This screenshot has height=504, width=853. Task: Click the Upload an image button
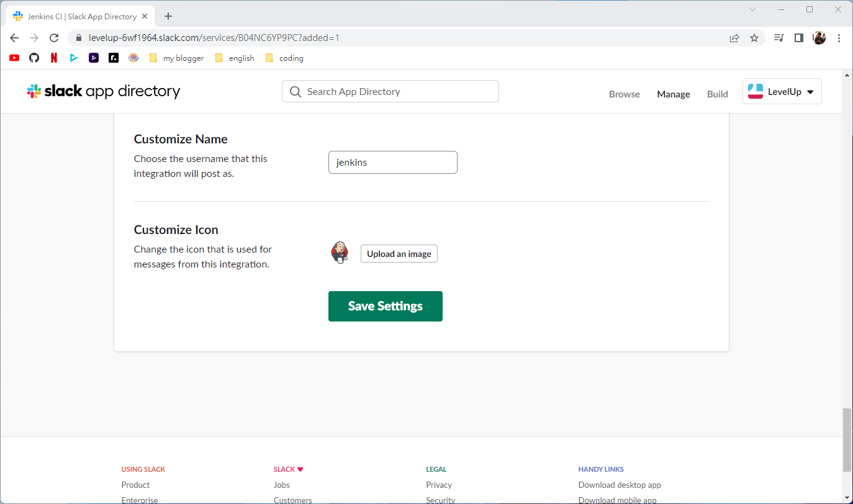coord(399,254)
